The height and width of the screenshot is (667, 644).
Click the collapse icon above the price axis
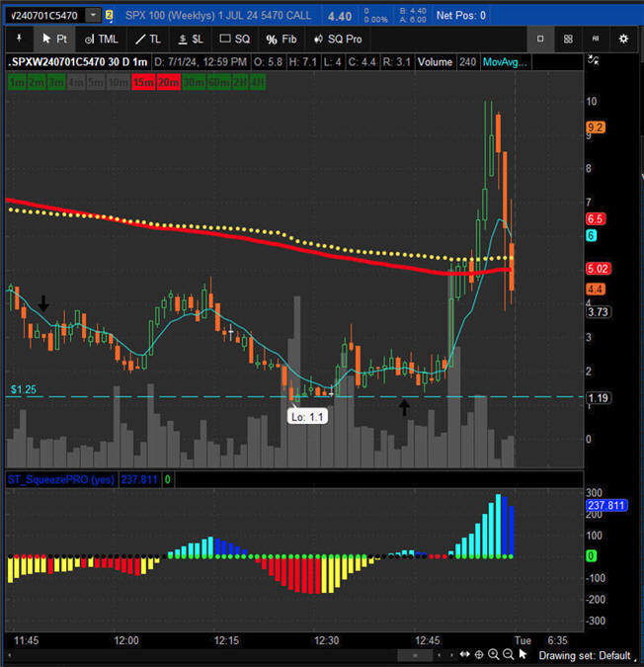pos(594,60)
